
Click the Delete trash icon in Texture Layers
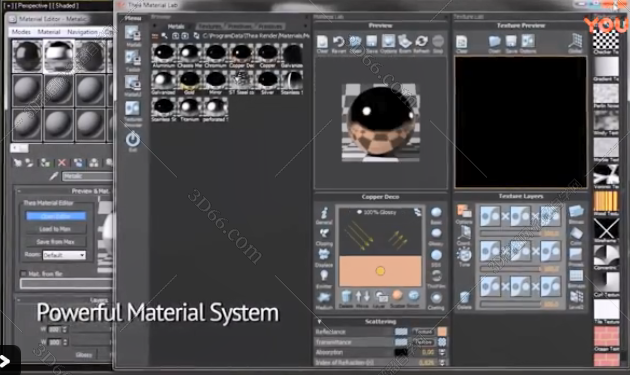point(464,298)
